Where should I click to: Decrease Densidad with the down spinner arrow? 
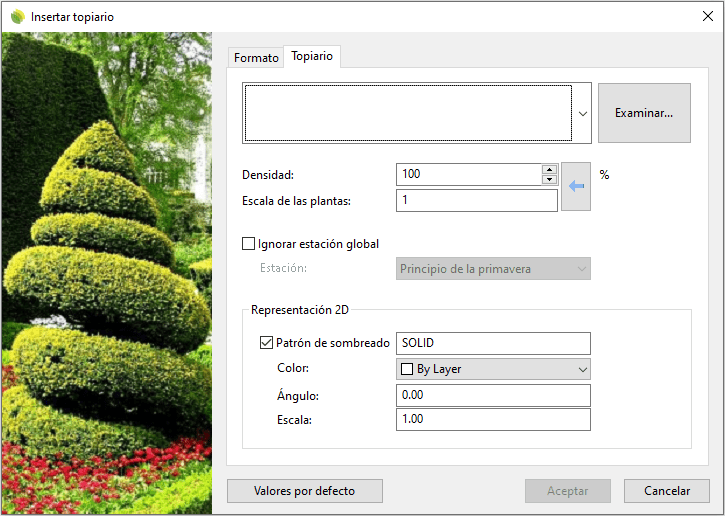[x=549, y=180]
